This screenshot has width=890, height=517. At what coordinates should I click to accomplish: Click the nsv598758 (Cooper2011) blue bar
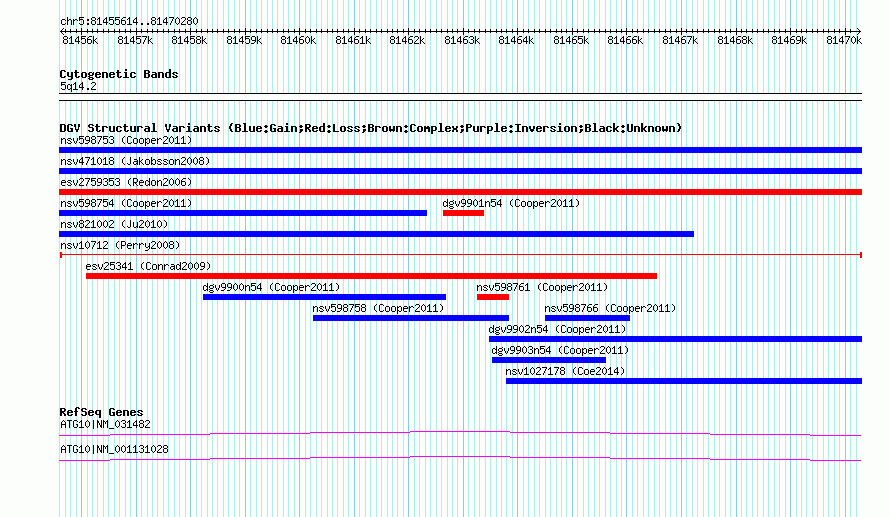pyautogui.click(x=411, y=318)
